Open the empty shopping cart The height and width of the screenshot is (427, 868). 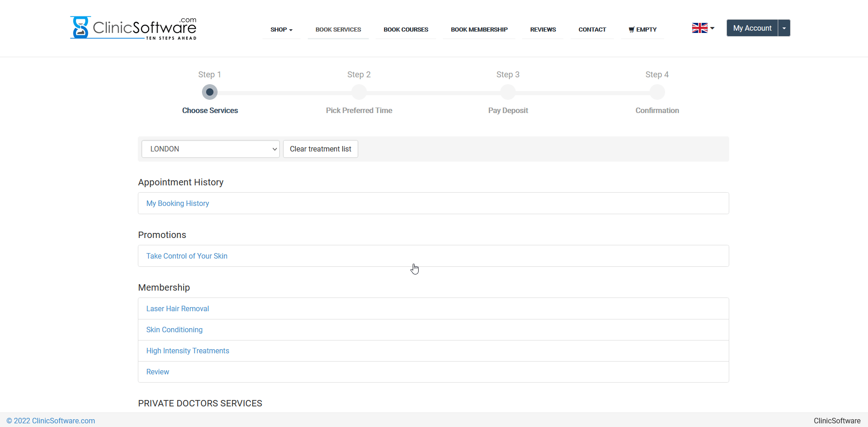tap(643, 30)
